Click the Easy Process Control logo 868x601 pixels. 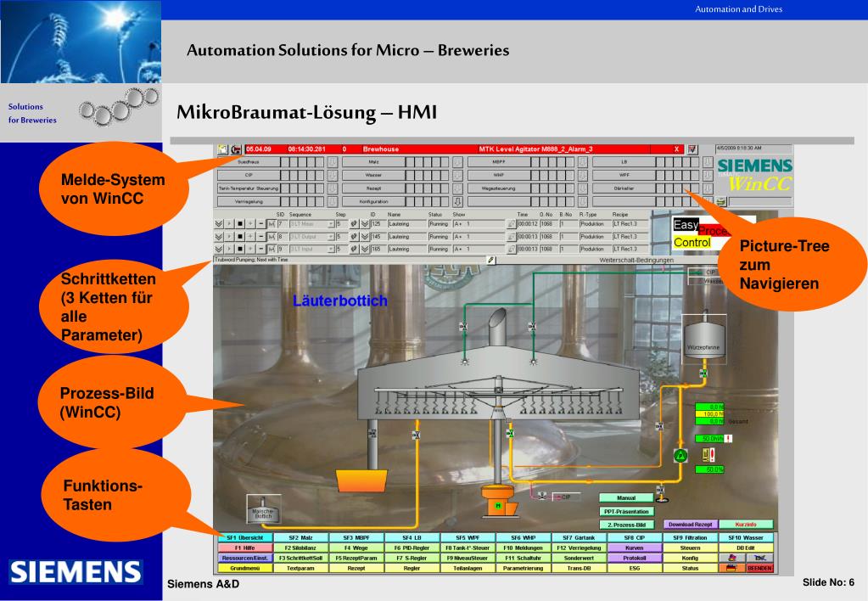tap(714, 233)
